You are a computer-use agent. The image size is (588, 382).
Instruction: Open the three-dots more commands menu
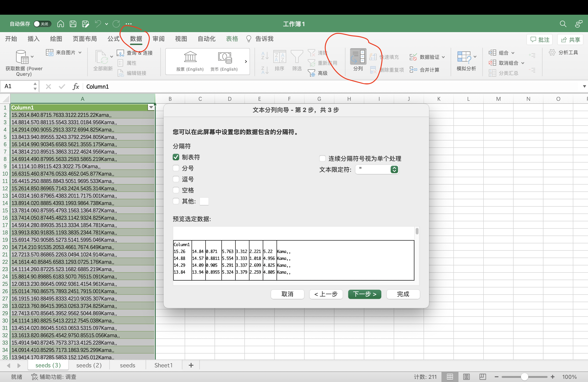(x=128, y=24)
